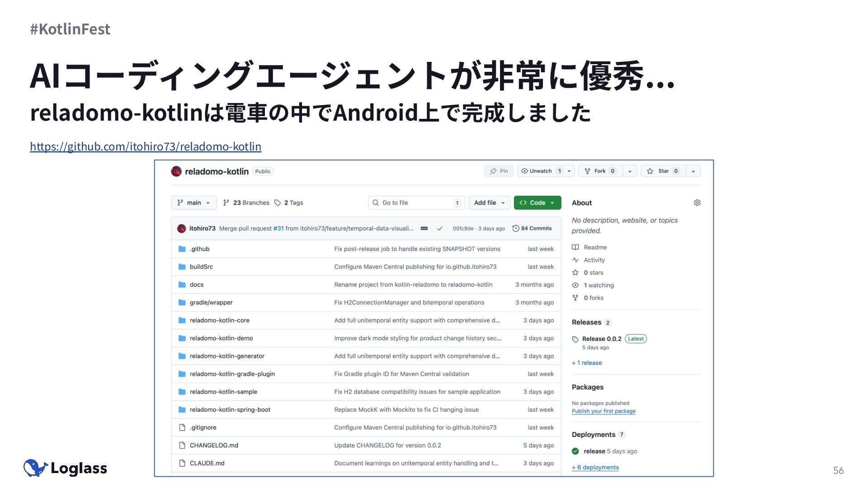
Task: Expand the Add file dropdown
Action: coord(489,203)
